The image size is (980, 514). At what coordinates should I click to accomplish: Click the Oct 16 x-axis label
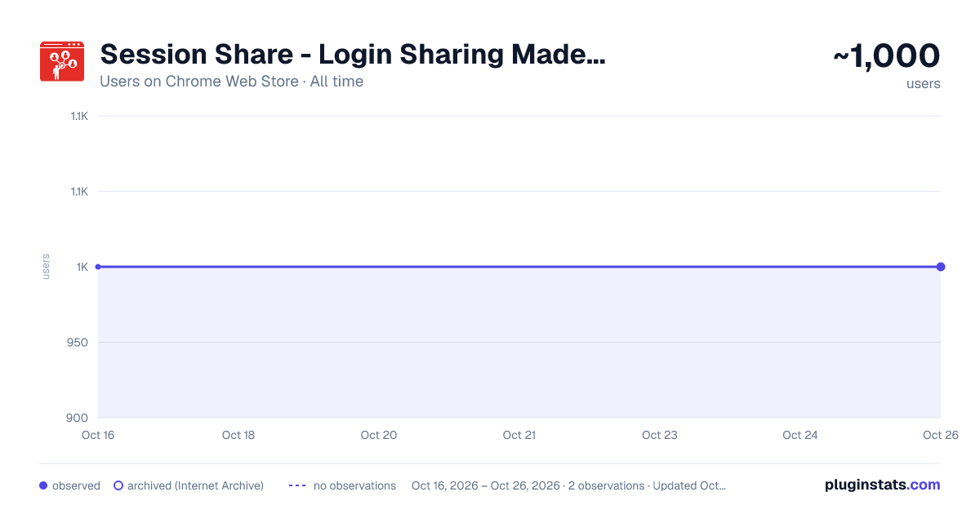tap(98, 435)
